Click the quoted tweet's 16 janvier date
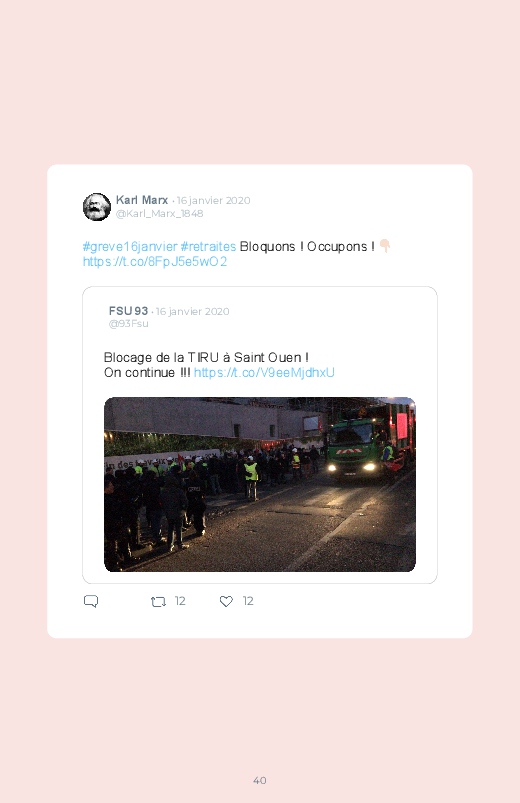 tap(193, 311)
